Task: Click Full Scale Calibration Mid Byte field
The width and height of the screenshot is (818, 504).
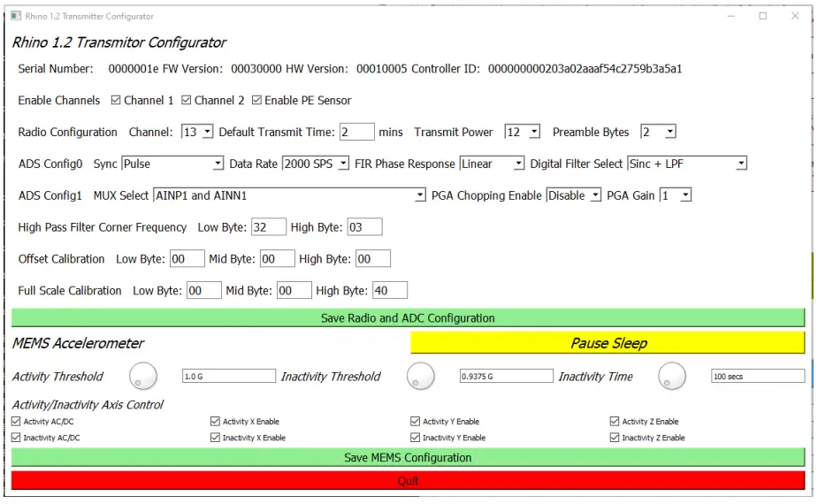Action: (x=294, y=291)
